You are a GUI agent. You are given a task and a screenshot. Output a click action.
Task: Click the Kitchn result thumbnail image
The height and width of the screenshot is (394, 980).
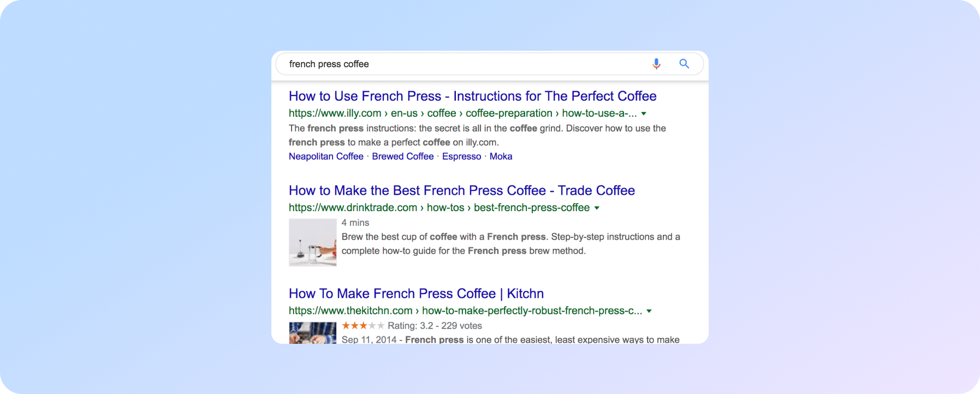pyautogui.click(x=313, y=333)
